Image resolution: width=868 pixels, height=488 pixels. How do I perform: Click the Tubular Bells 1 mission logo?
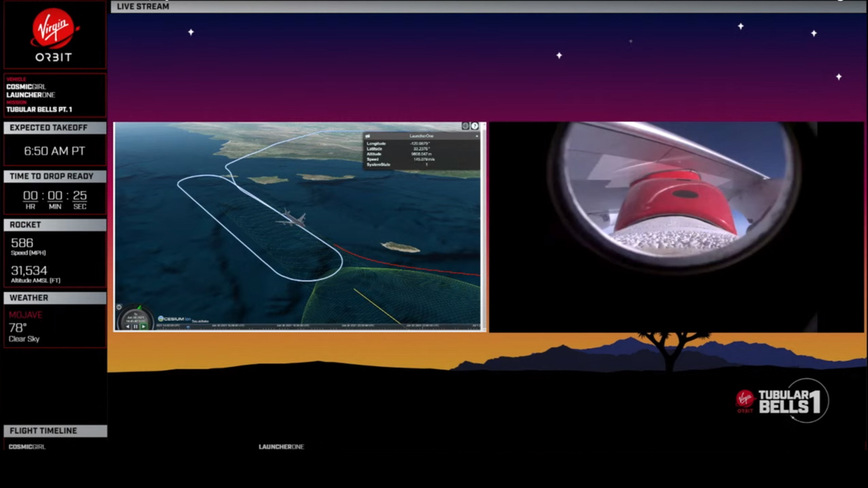(x=781, y=401)
